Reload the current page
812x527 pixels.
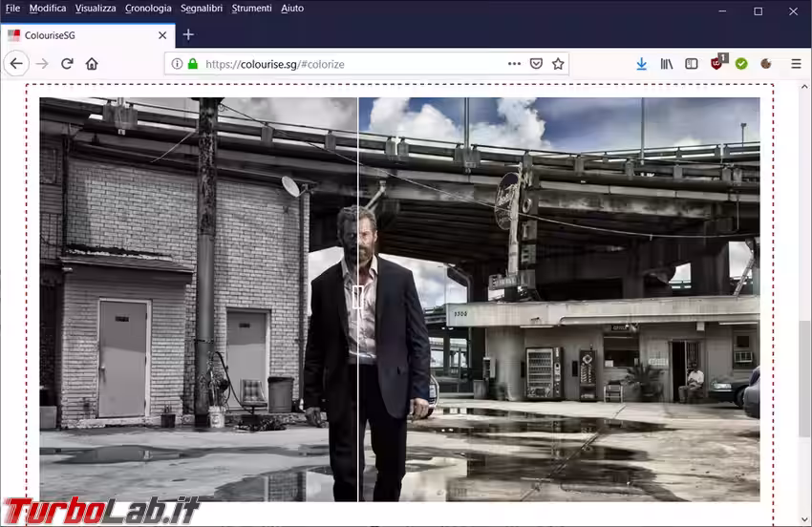[x=67, y=64]
